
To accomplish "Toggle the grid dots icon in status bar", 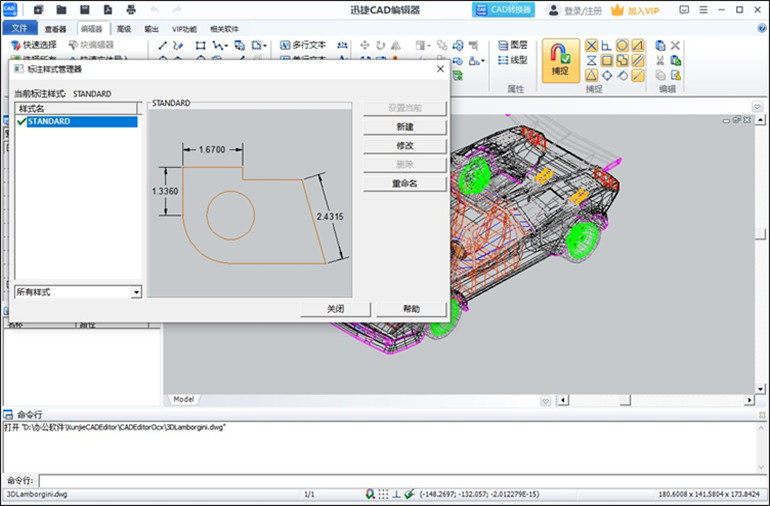I will click(384, 494).
